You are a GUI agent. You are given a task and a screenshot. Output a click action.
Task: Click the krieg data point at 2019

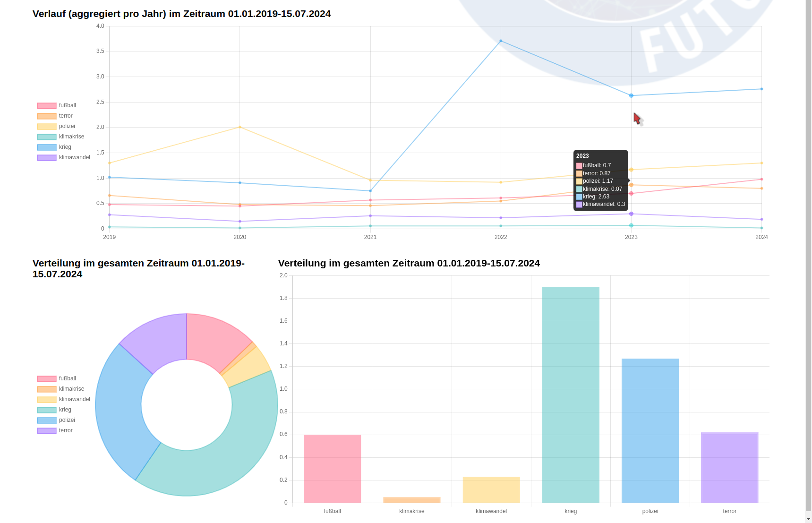tap(110, 177)
